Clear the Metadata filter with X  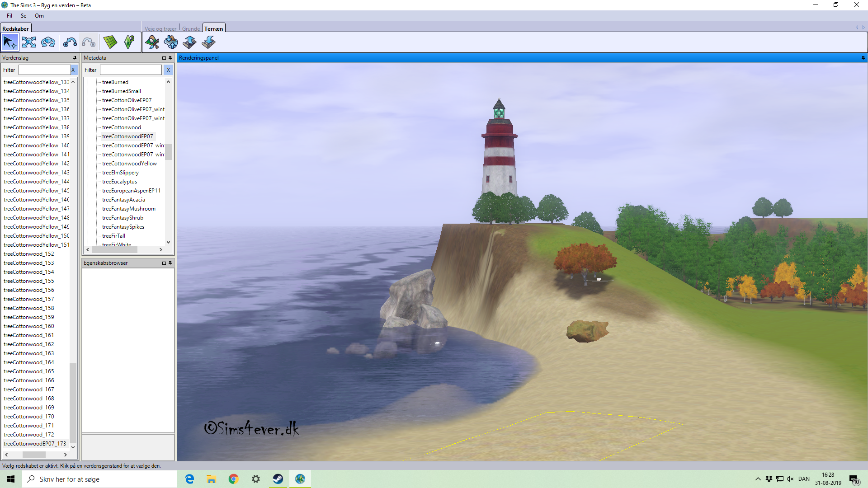[x=168, y=70]
